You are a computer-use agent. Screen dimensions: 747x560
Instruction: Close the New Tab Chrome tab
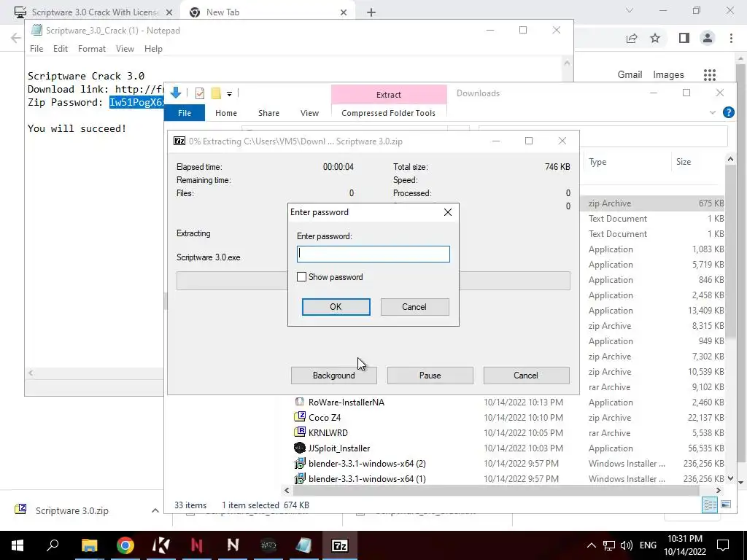coord(344,12)
